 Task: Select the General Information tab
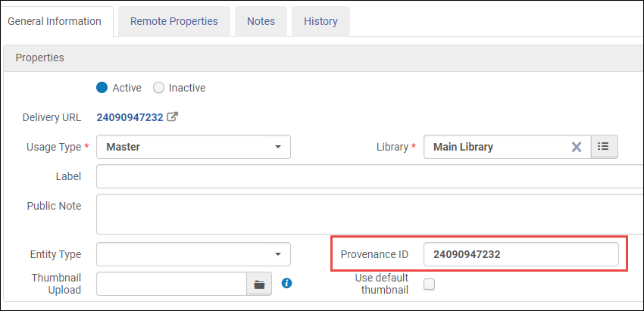point(55,21)
